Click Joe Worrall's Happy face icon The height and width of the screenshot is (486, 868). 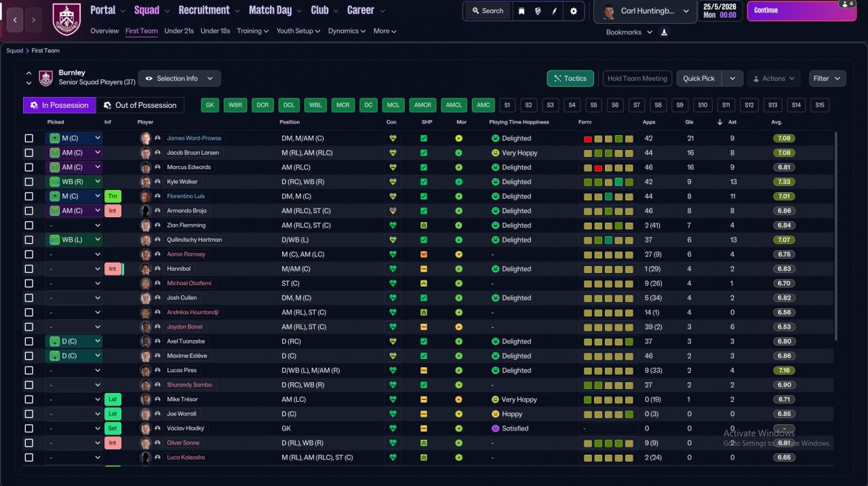click(495, 414)
